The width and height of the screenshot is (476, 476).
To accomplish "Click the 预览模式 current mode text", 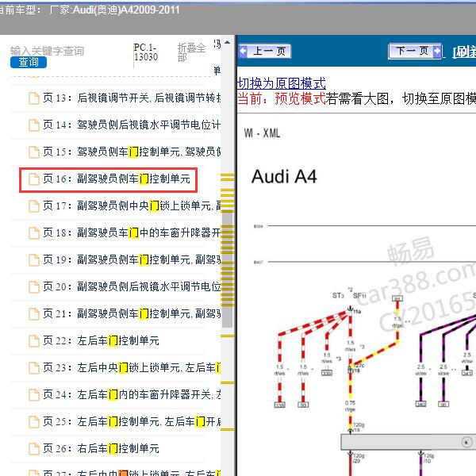I will click(x=300, y=98).
